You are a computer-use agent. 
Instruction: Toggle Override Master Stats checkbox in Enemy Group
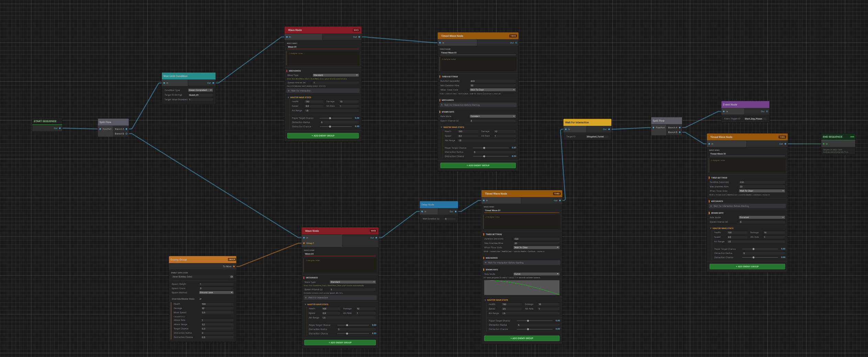pyautogui.click(x=200, y=299)
